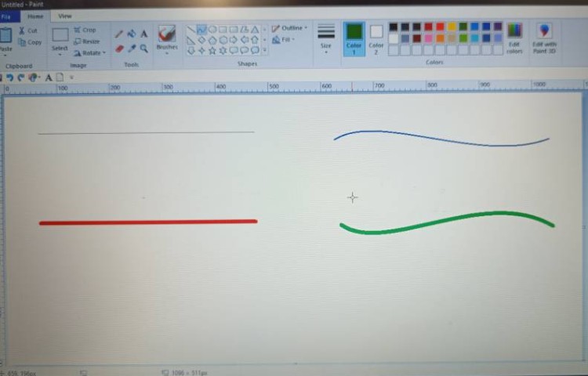Open the shape Outline dropdown
The height and width of the screenshot is (376, 588).
pyautogui.click(x=289, y=28)
